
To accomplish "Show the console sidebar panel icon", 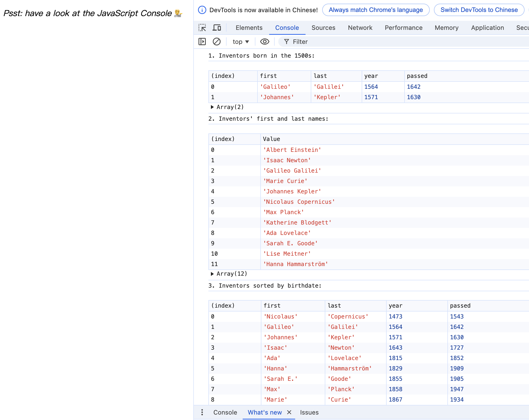I will coord(202,42).
